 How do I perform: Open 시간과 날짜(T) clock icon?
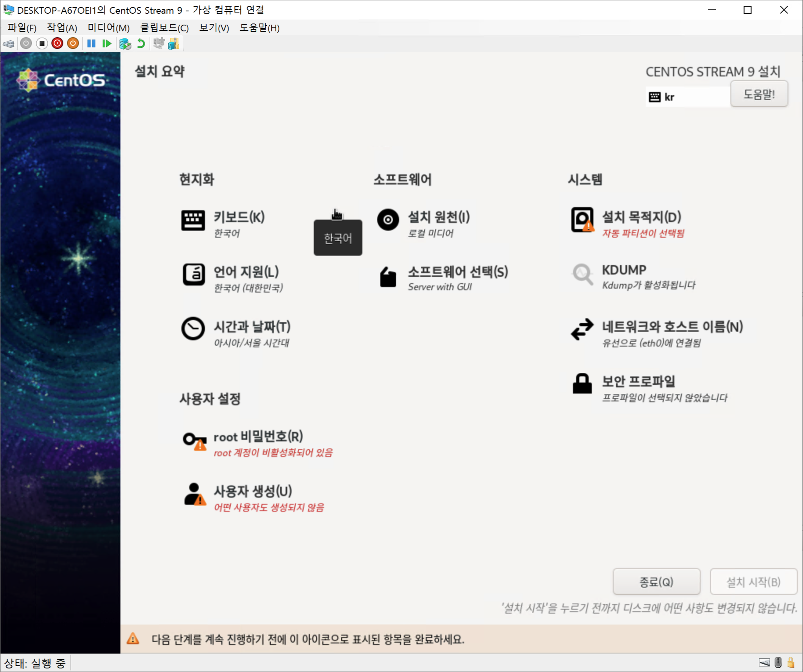point(193,328)
